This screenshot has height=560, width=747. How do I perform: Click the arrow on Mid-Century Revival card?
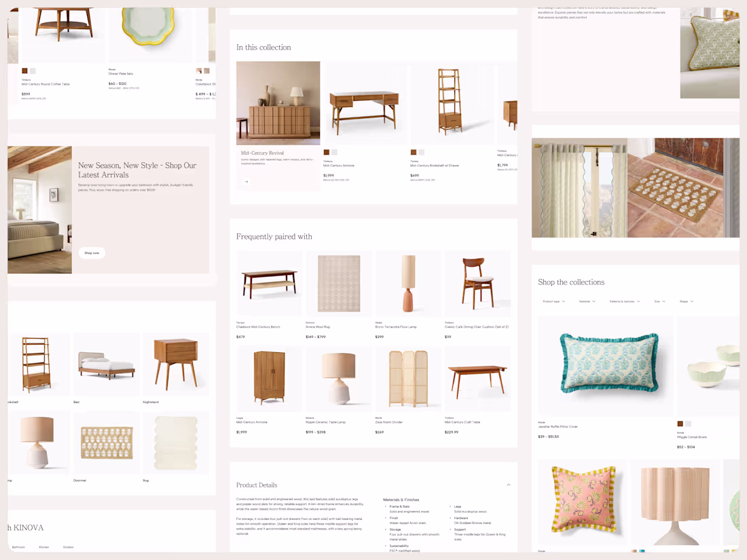[x=247, y=182]
